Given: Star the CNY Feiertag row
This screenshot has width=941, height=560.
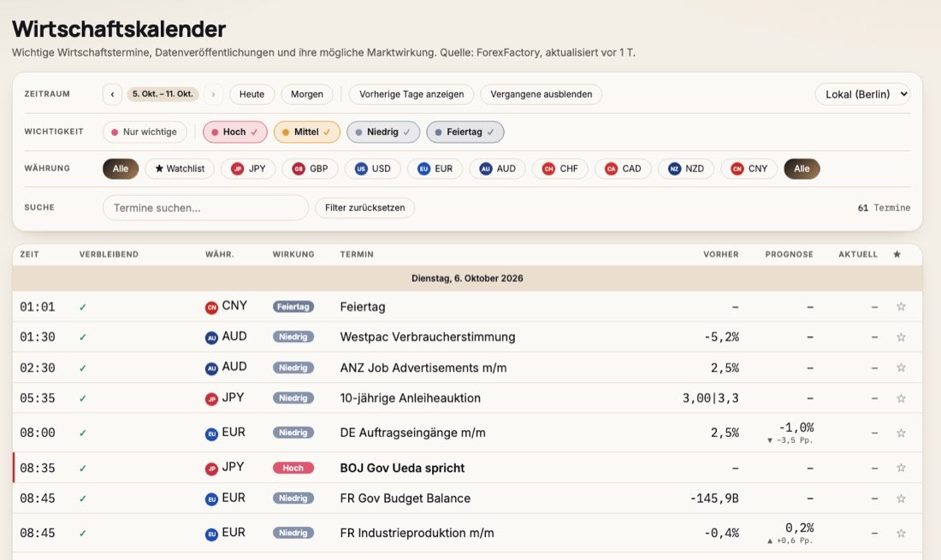Looking at the screenshot, I should click(901, 306).
